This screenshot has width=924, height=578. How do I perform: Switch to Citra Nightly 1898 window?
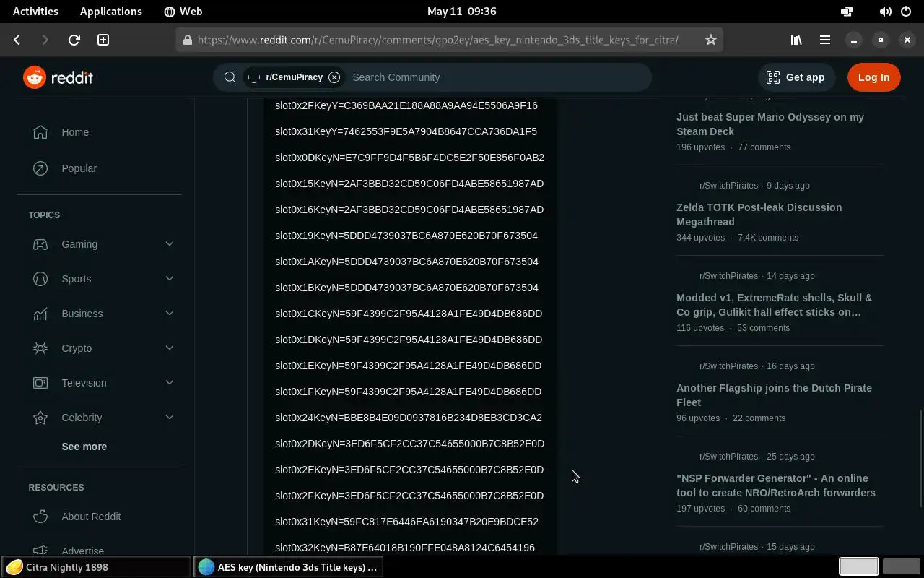click(96, 567)
